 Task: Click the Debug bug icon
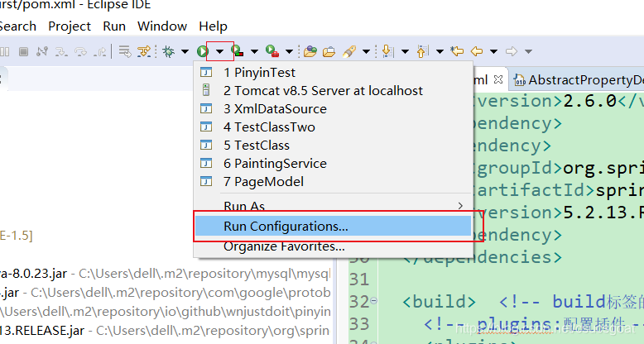(168, 52)
